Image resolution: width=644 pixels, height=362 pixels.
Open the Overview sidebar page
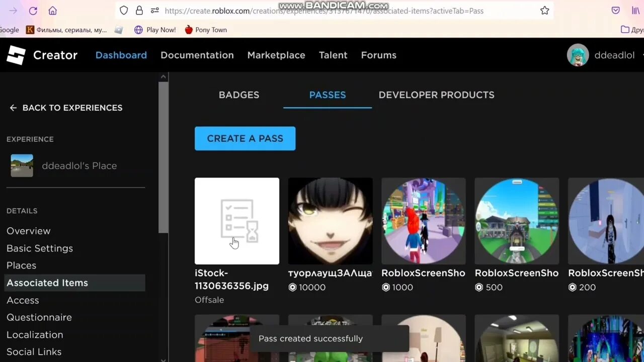point(29,231)
